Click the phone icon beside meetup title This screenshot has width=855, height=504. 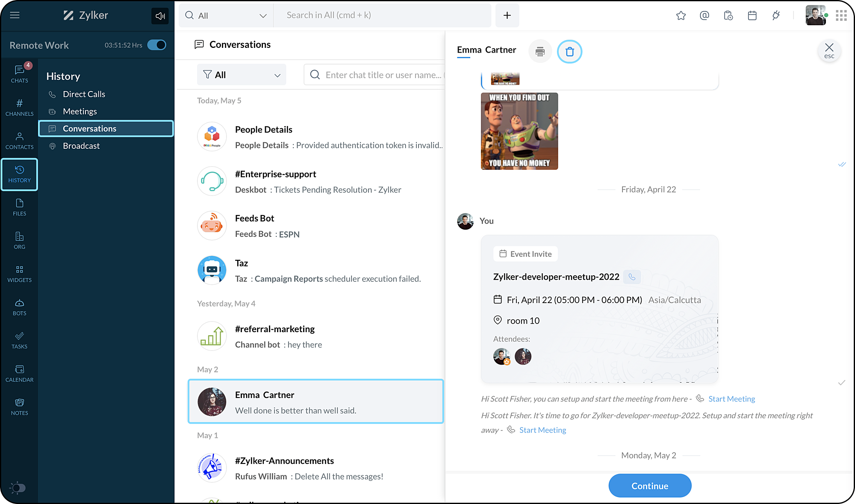632,277
